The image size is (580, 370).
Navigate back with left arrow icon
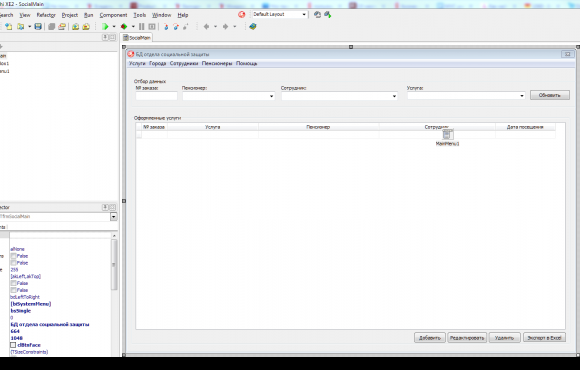pos(206,27)
